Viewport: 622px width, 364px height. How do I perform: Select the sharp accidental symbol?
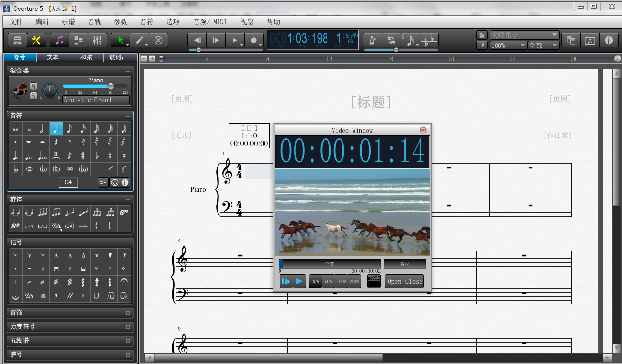click(x=83, y=156)
